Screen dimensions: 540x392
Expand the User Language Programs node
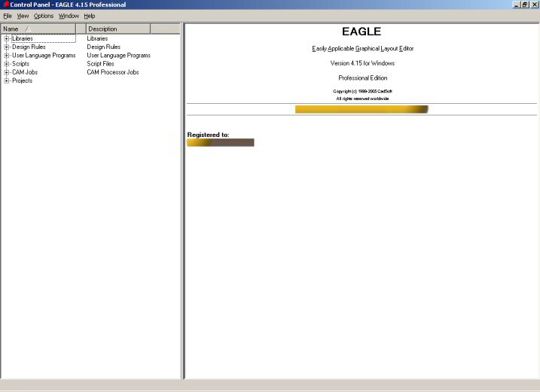click(7, 56)
